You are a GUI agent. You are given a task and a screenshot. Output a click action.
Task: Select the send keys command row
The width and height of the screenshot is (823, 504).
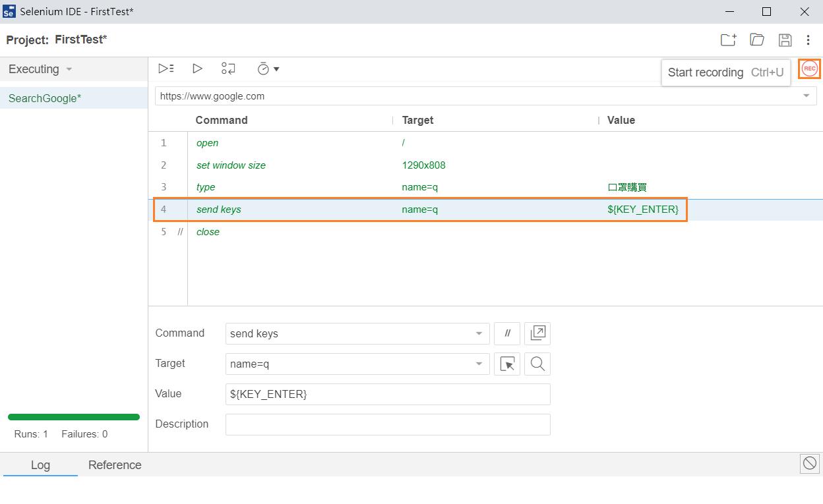(x=485, y=210)
